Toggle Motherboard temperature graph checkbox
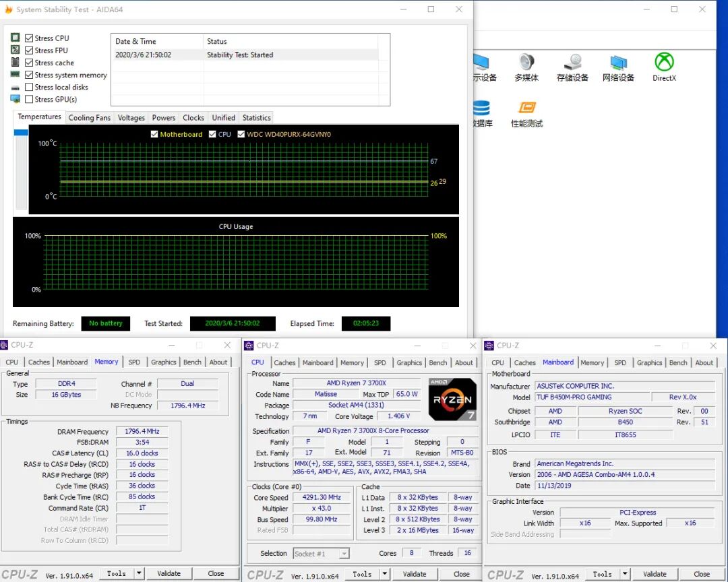Screen dimensions: 728x582 coord(154,134)
